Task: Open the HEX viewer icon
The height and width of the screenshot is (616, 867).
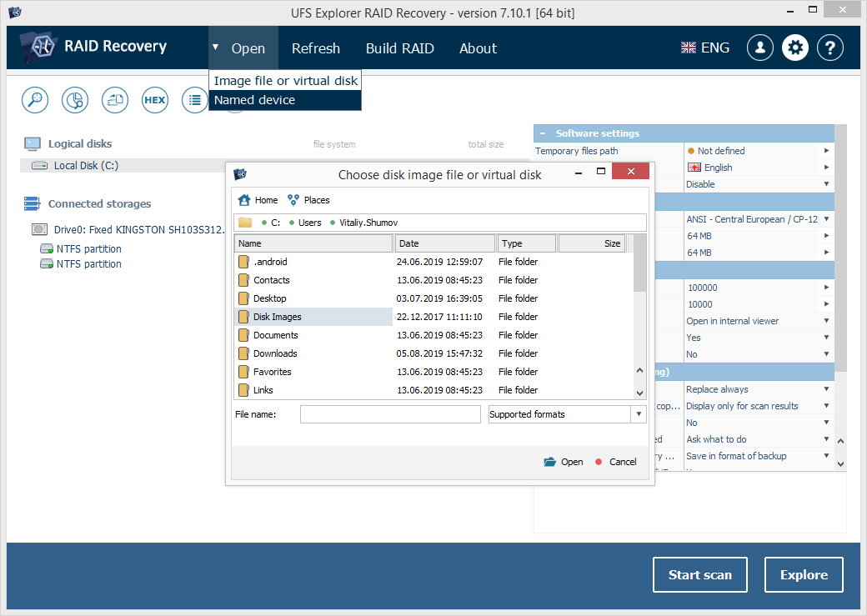Action: [x=155, y=100]
